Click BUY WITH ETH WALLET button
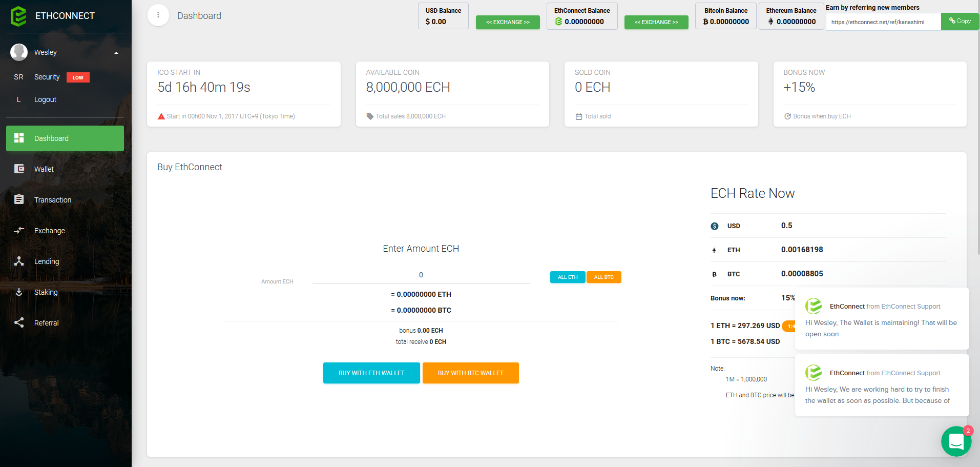This screenshot has height=467, width=980. click(371, 373)
